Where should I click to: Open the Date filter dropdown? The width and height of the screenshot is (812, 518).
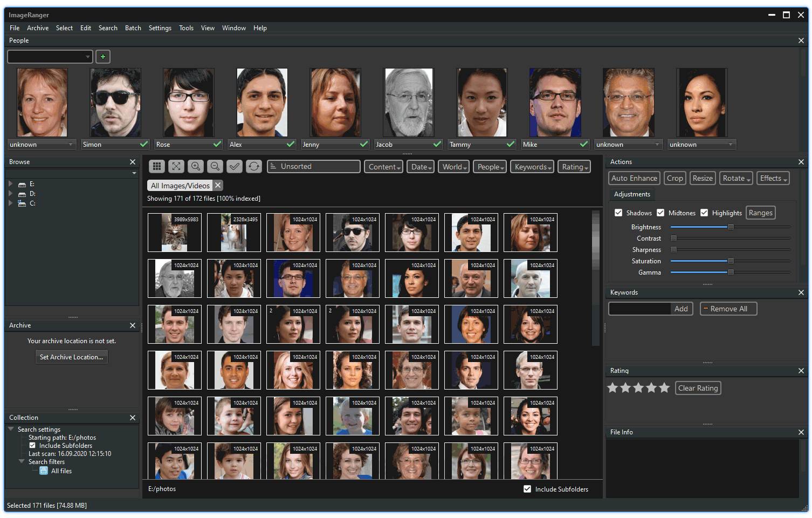coord(420,166)
